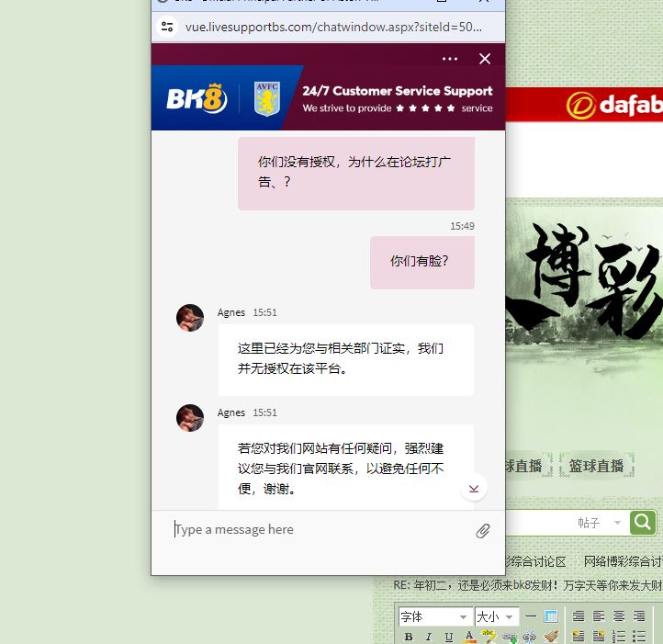Toggle bold formatting in the editor
This screenshot has width=663, height=644.
[409, 637]
